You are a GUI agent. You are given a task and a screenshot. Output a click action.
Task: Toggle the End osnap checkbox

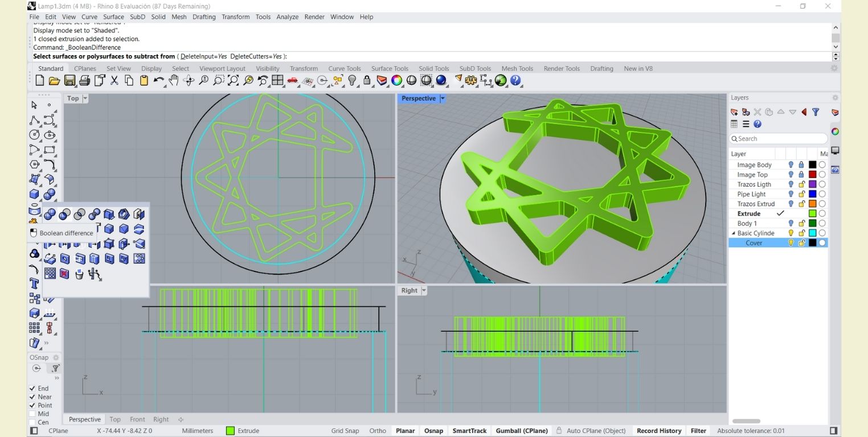click(32, 389)
